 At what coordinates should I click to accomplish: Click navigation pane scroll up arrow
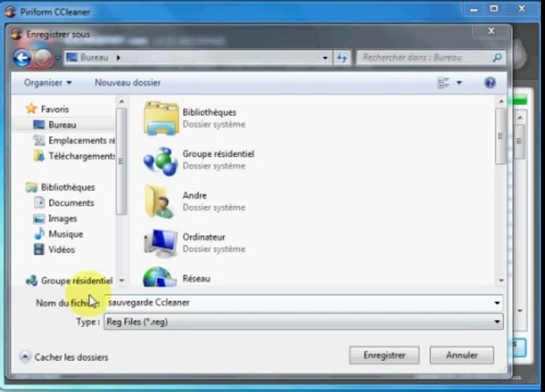(x=122, y=102)
